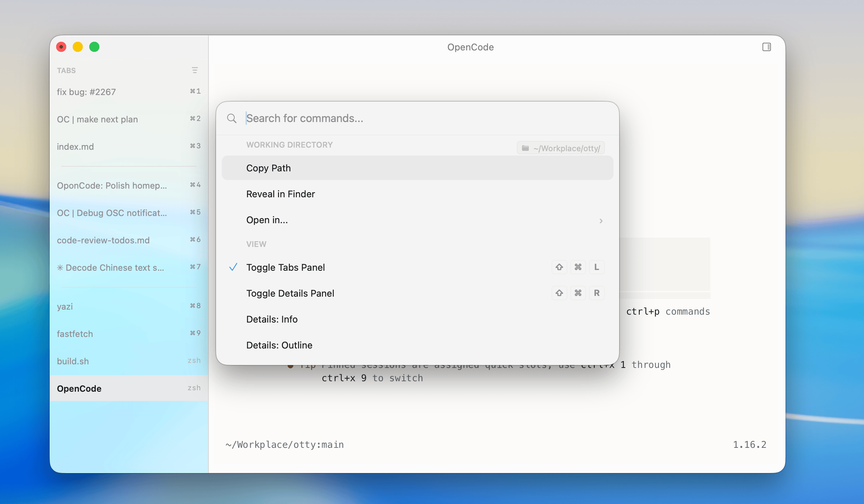Viewport: 864px width, 504px height.
Task: Click the green zoom window button
Action: tap(94, 47)
